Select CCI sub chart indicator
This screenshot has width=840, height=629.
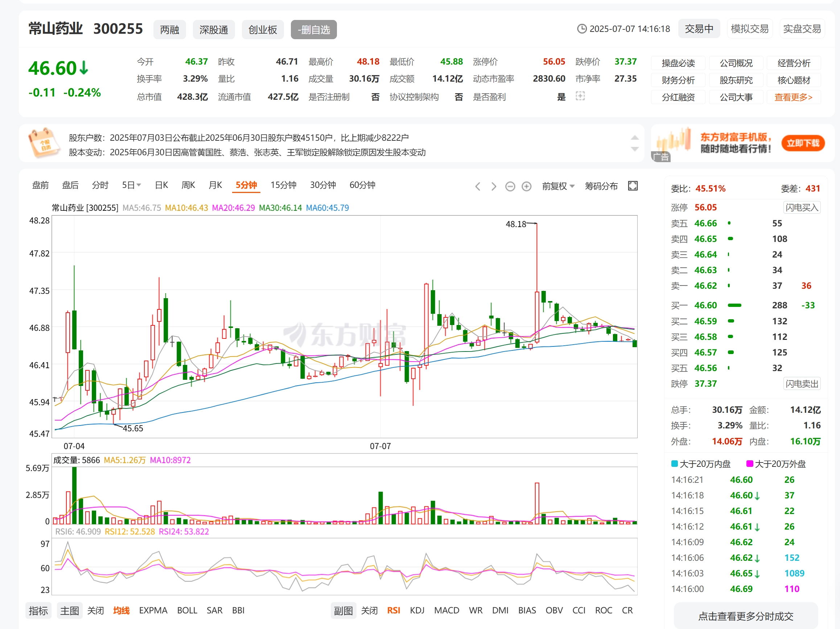pyautogui.click(x=579, y=610)
